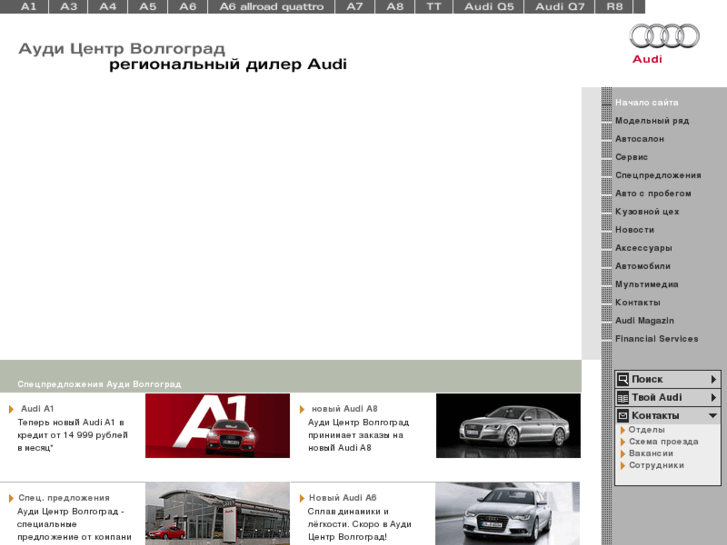Viewport: 727px width, 545px height.
Task: Open Автомобили in sidebar menu
Action: [x=643, y=266]
